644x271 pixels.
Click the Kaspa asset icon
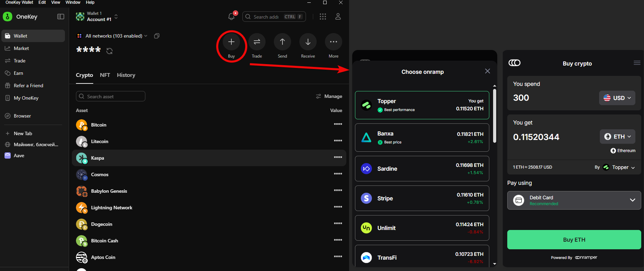coord(81,158)
